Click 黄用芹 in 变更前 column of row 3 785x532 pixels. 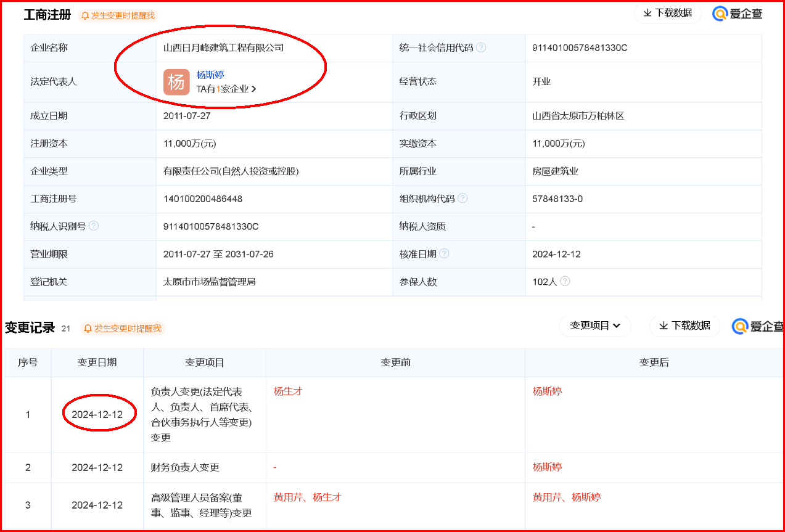click(288, 497)
